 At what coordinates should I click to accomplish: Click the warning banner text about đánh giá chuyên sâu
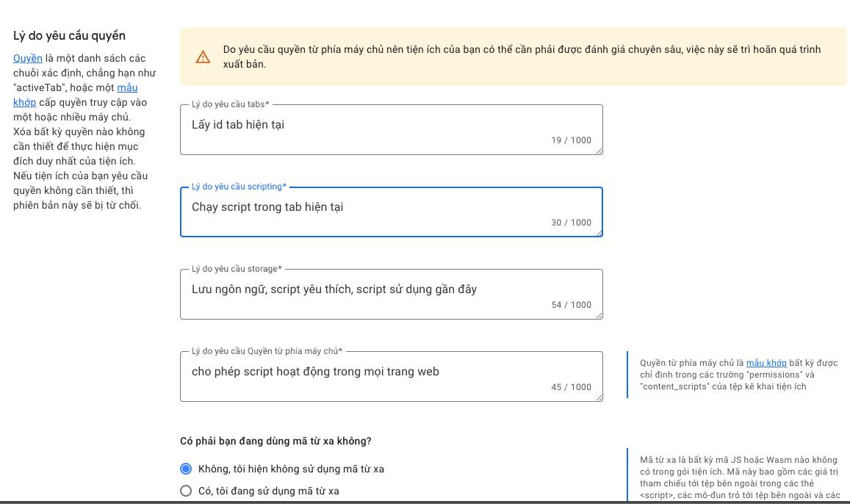tap(522, 57)
